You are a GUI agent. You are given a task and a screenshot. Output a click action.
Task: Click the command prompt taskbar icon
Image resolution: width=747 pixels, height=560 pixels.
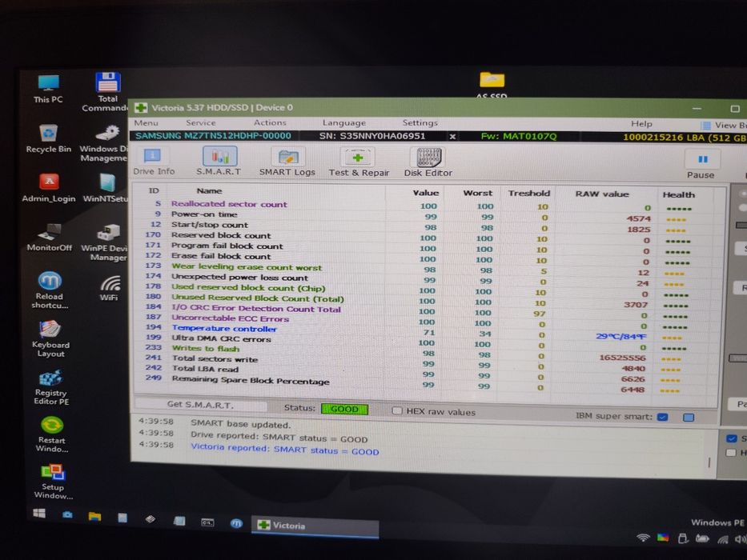(207, 522)
